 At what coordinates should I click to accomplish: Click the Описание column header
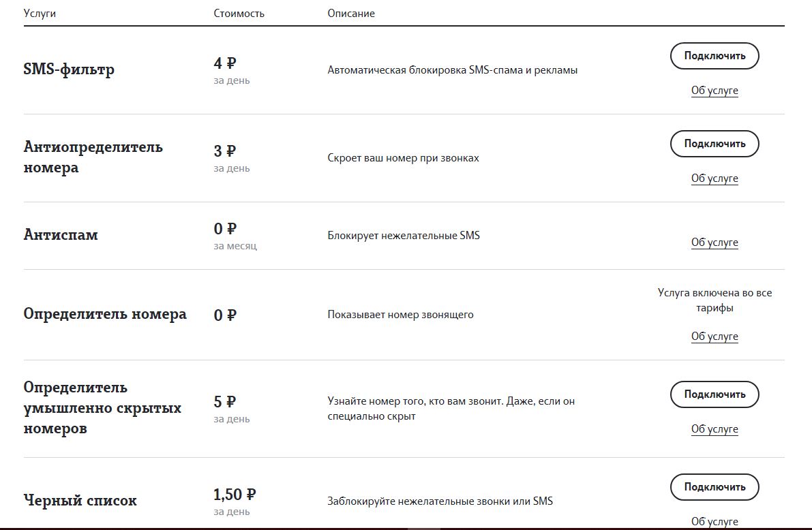(351, 14)
